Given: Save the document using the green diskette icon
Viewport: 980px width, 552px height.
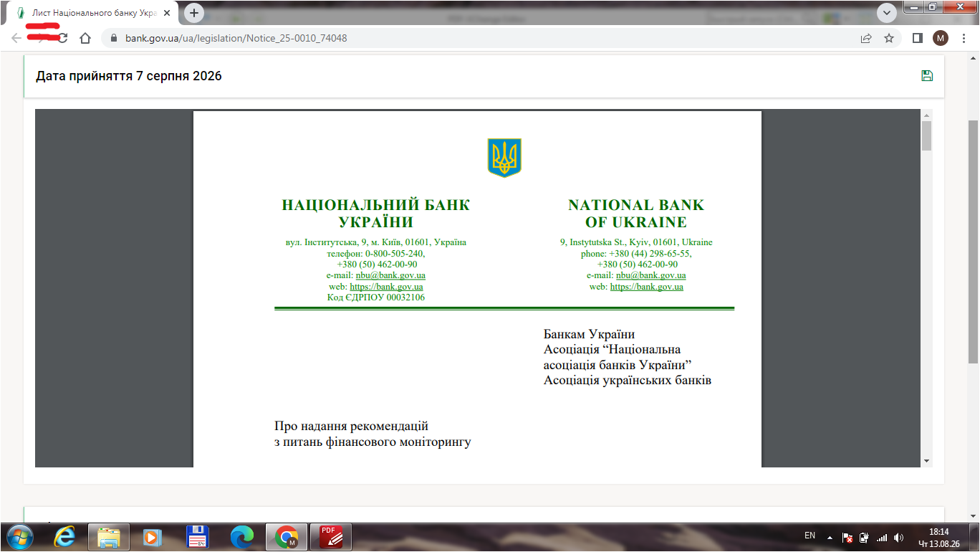Looking at the screenshot, I should point(927,76).
